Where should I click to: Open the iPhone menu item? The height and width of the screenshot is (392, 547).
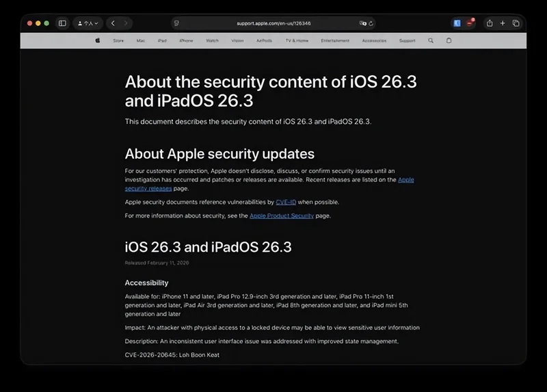pyautogui.click(x=186, y=40)
